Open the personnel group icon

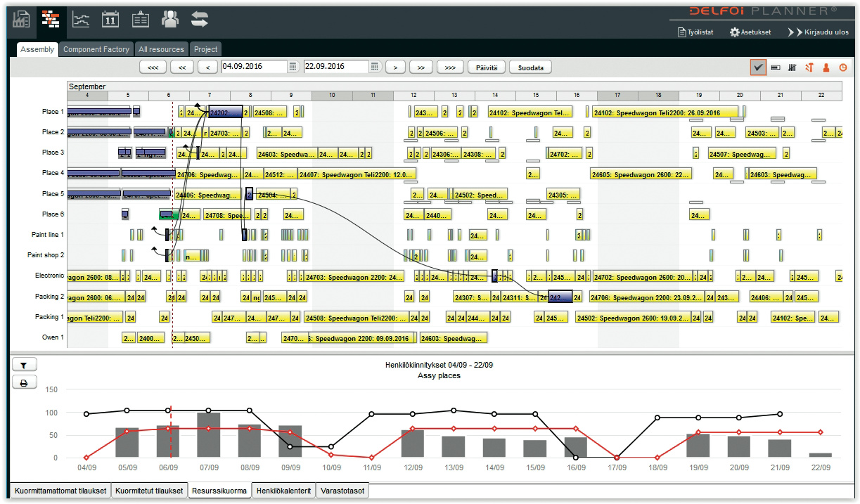[170, 20]
